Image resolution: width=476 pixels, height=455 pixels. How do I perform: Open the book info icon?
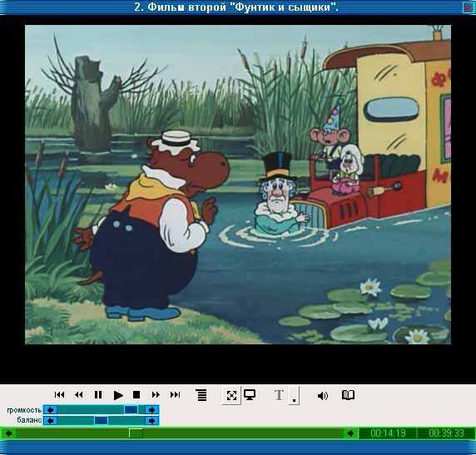(348, 395)
